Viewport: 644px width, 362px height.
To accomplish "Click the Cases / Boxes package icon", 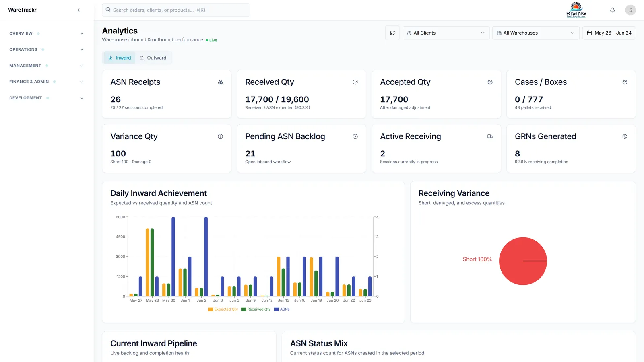I will [625, 82].
